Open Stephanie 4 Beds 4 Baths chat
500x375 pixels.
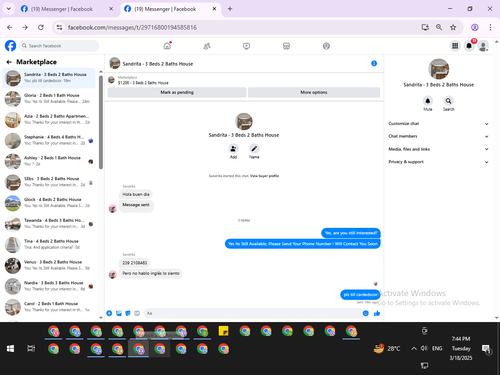click(x=49, y=141)
